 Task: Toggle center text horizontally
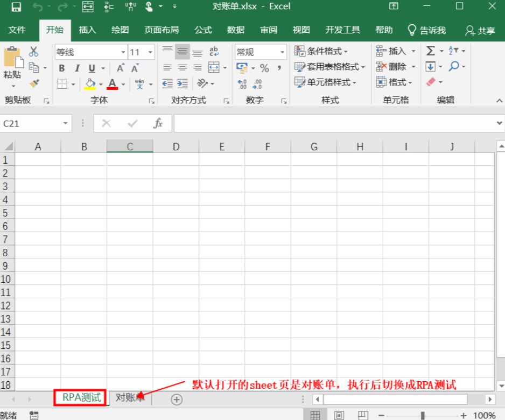(x=183, y=67)
